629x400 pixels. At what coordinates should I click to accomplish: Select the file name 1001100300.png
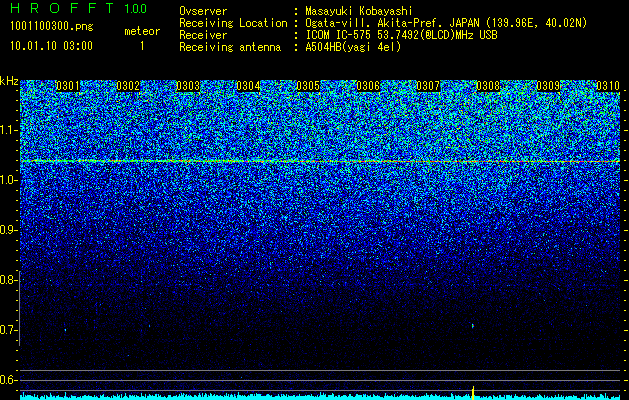pyautogui.click(x=52, y=27)
